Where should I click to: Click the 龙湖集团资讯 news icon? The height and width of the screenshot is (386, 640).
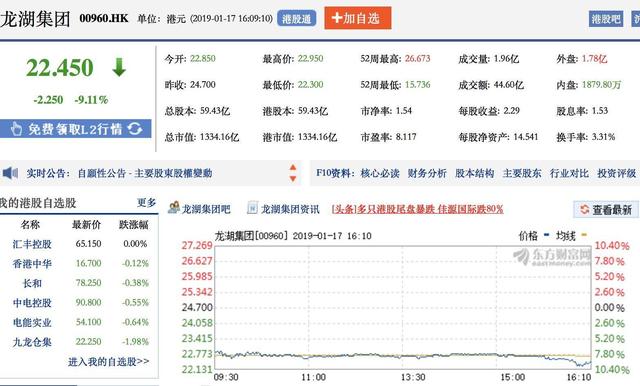[x=252, y=208]
